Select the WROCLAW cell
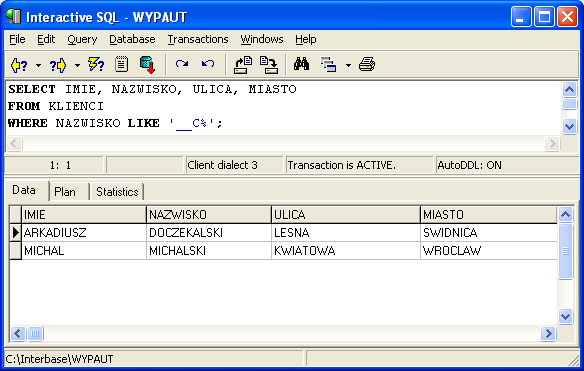The height and width of the screenshot is (371, 584). coord(489,251)
